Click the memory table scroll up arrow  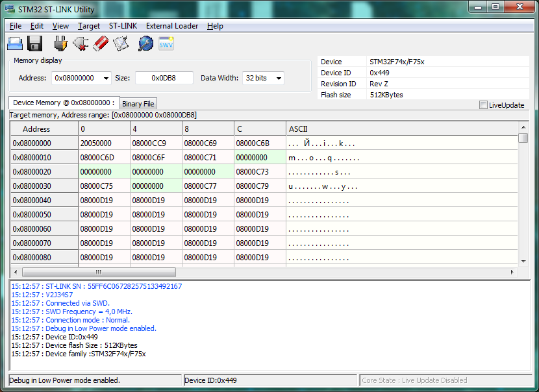tap(523, 127)
